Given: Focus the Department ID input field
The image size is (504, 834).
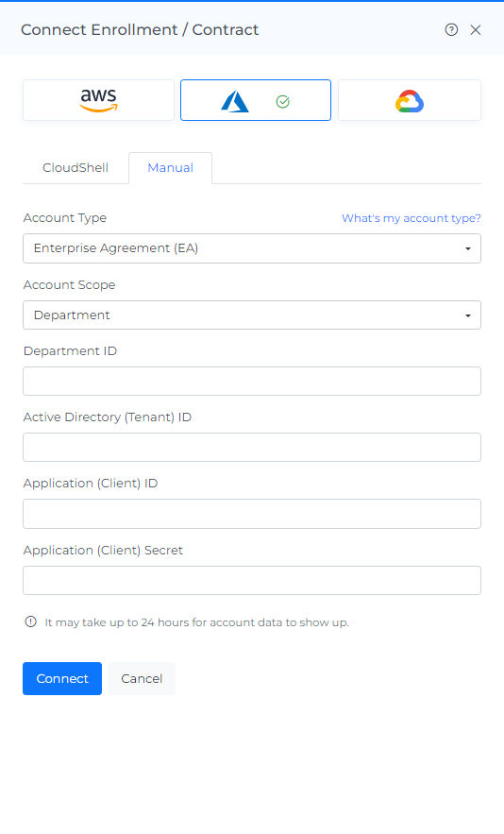Looking at the screenshot, I should (252, 381).
